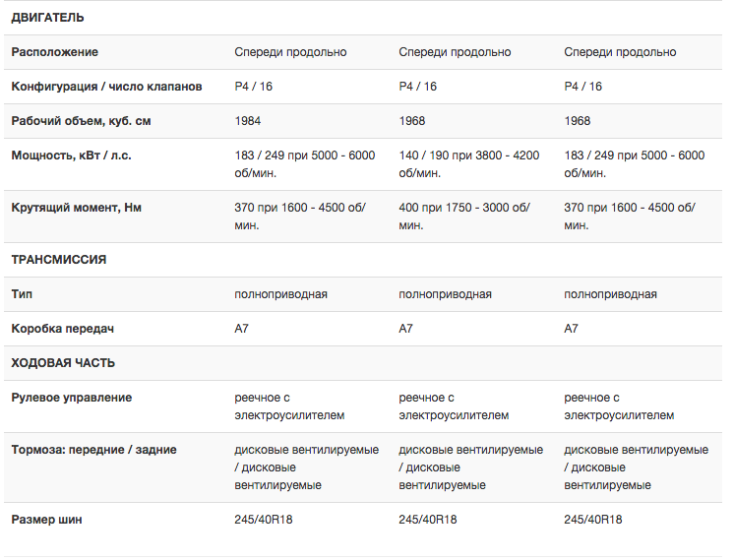Screen dimensions: 734x560
Task: Click the second column полноприводная value
Action: (x=445, y=294)
